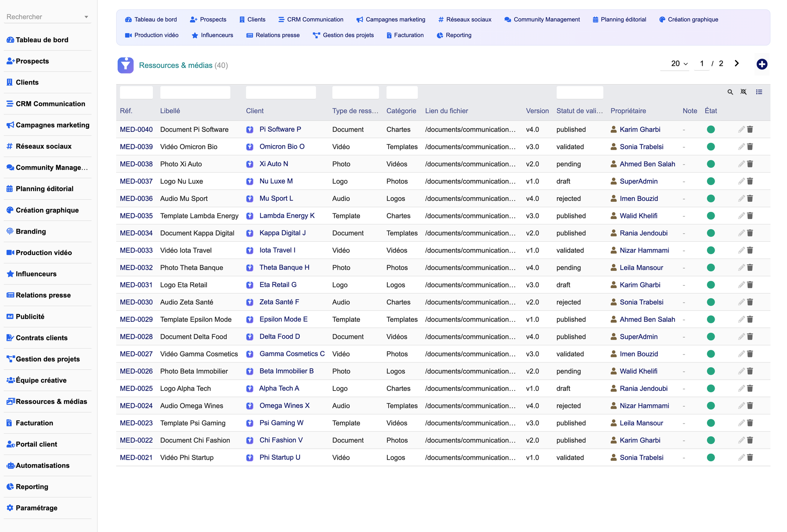Open the Ressources & médias title link
Image resolution: width=787 pixels, height=532 pixels.
(x=176, y=65)
